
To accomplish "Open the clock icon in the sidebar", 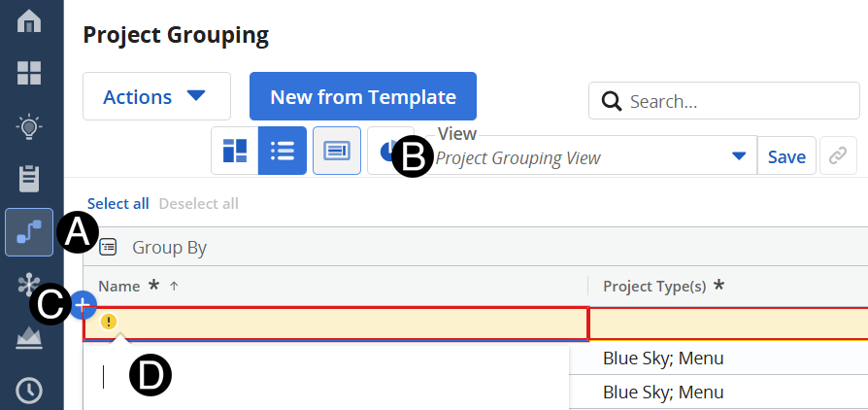I will click(29, 391).
